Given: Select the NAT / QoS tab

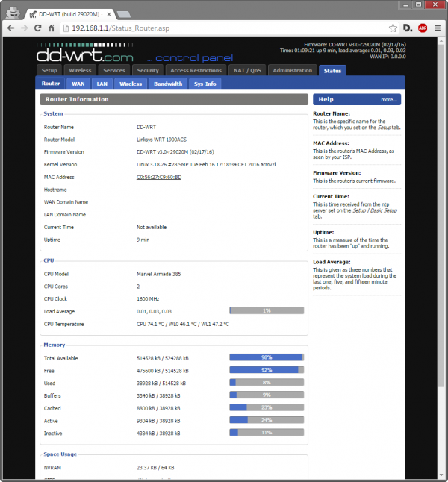Looking at the screenshot, I should 247,70.
